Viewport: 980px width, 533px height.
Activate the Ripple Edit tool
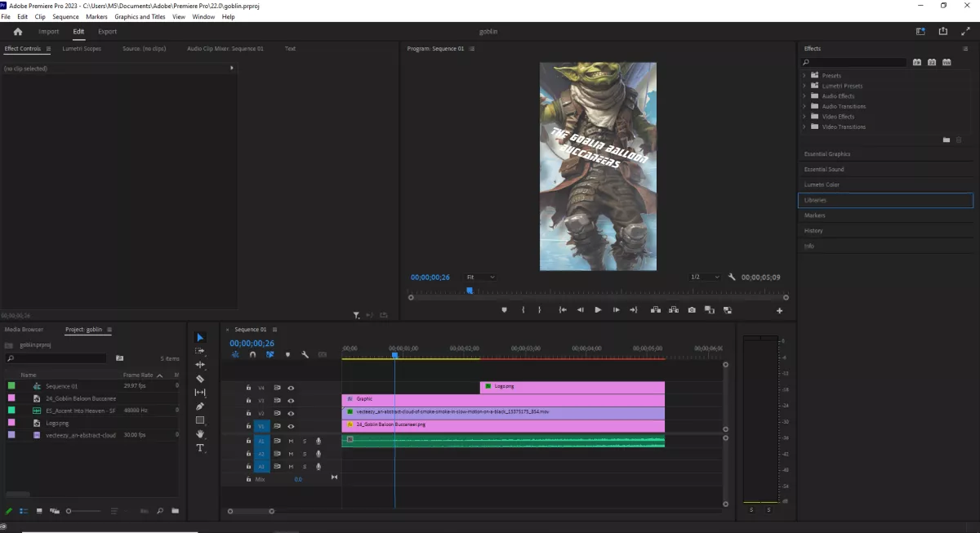pyautogui.click(x=200, y=365)
